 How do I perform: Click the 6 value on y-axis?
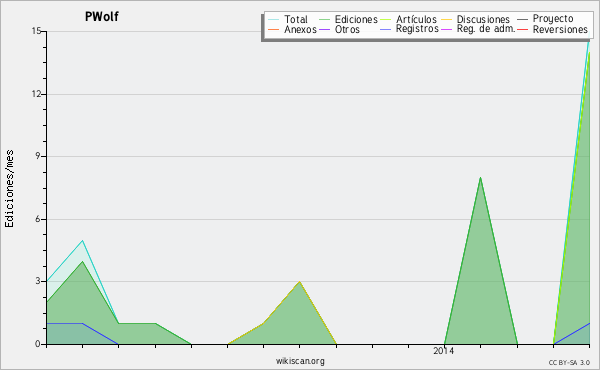[38, 219]
